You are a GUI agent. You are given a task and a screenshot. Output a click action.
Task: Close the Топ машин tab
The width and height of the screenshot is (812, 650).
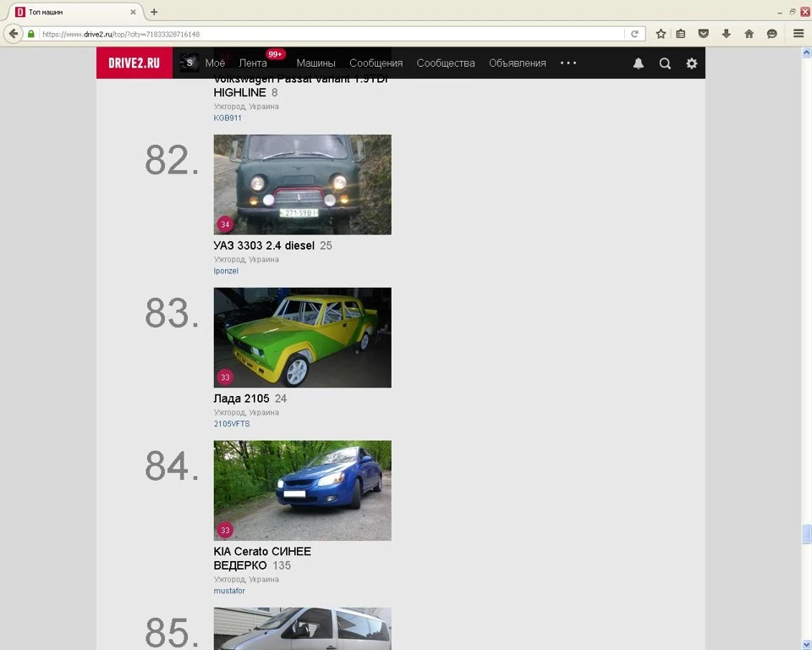(x=133, y=12)
